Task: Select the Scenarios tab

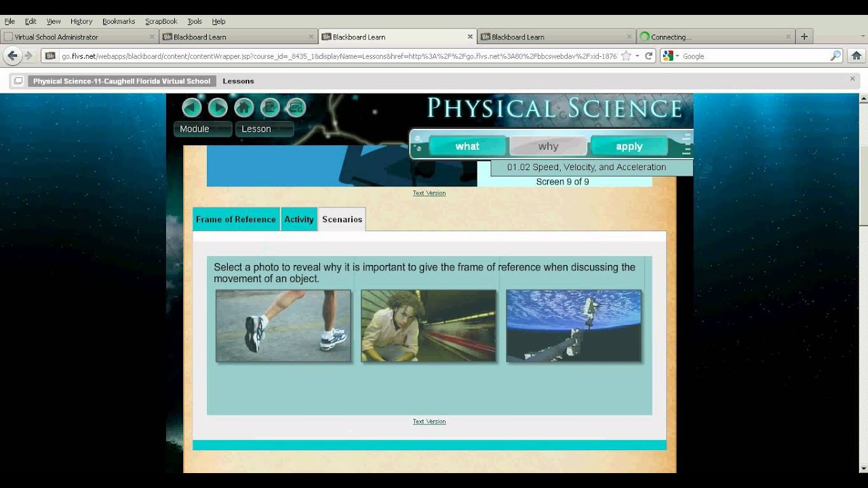Action: (x=342, y=220)
